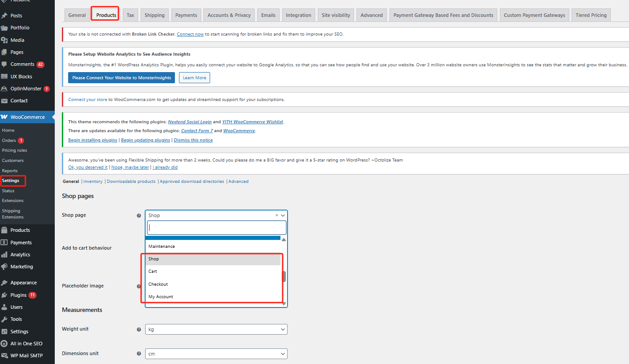
Task: Click the Analytics bar chart icon
Action: click(4, 255)
